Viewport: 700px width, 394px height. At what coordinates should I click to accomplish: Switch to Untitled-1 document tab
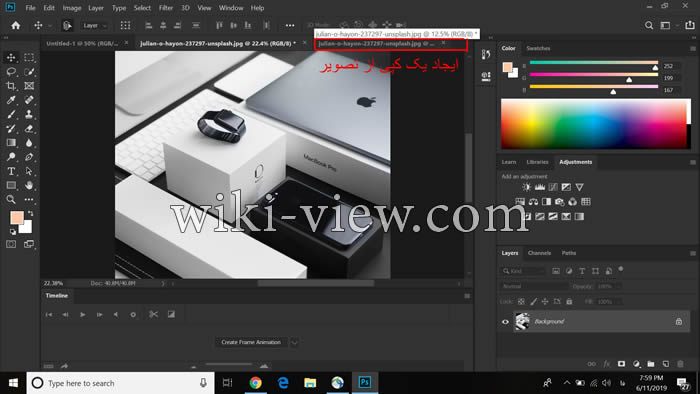pos(82,43)
